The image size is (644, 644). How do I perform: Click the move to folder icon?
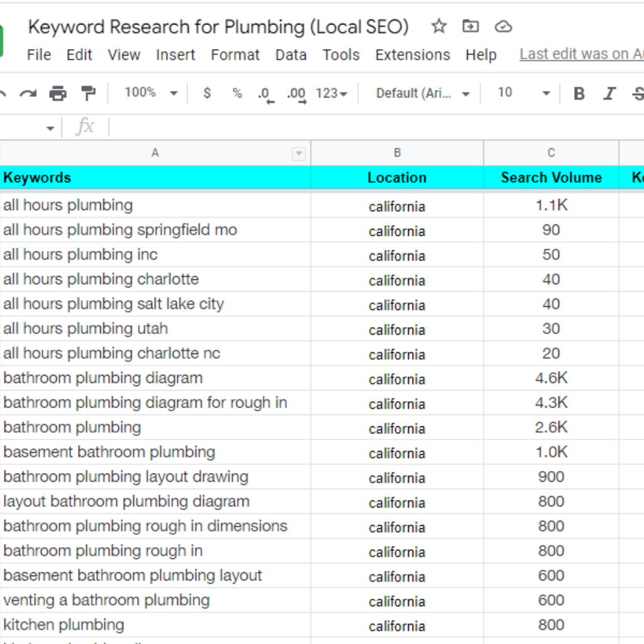coord(470,26)
